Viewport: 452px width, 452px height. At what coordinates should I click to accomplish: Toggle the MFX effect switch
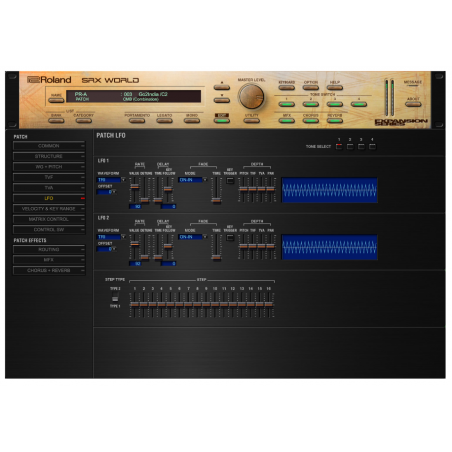(287, 121)
